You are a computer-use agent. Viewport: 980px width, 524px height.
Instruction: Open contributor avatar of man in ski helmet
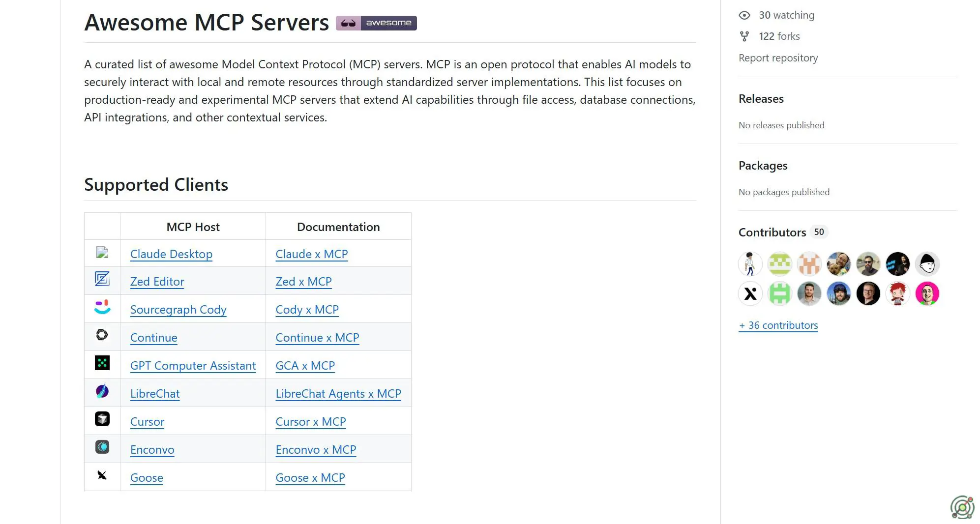tap(839, 293)
